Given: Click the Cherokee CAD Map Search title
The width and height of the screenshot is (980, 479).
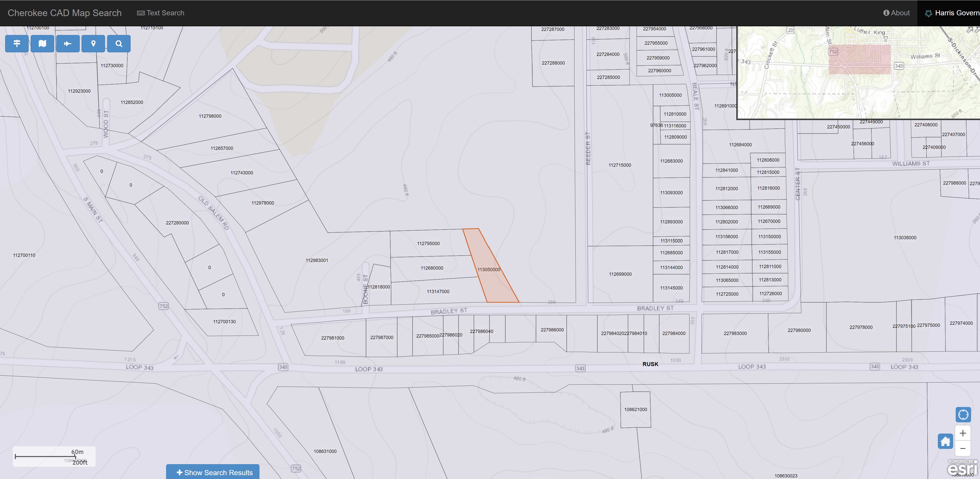Looking at the screenshot, I should [x=65, y=13].
